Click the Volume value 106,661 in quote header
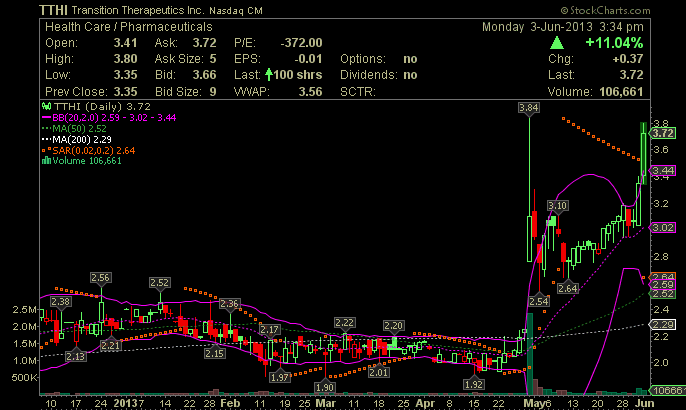 [x=620, y=91]
